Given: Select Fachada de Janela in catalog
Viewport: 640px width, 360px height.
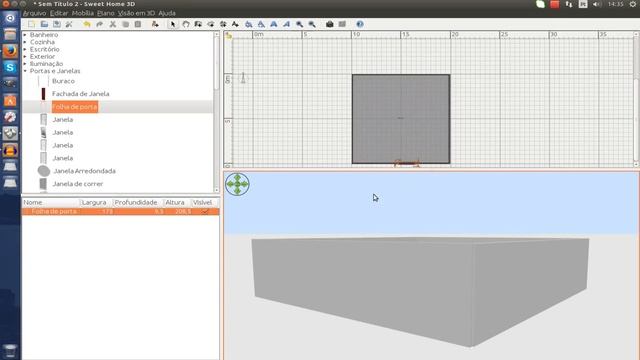Looking at the screenshot, I should [80, 94].
